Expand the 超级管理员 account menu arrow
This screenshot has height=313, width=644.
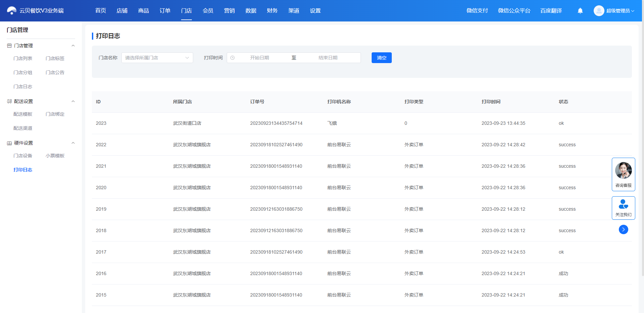pyautogui.click(x=633, y=11)
